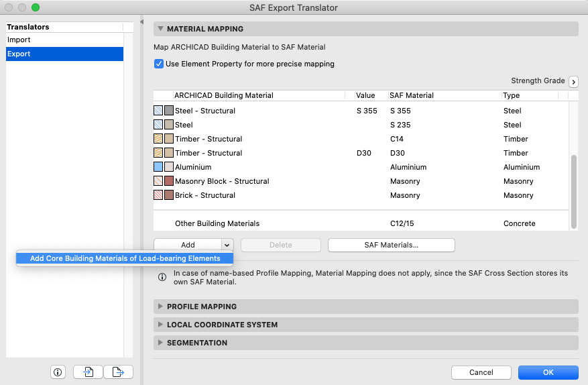This screenshot has height=385, width=588.
Task: Click the fill icon of Brick - Structural row
Action: pyautogui.click(x=158, y=195)
